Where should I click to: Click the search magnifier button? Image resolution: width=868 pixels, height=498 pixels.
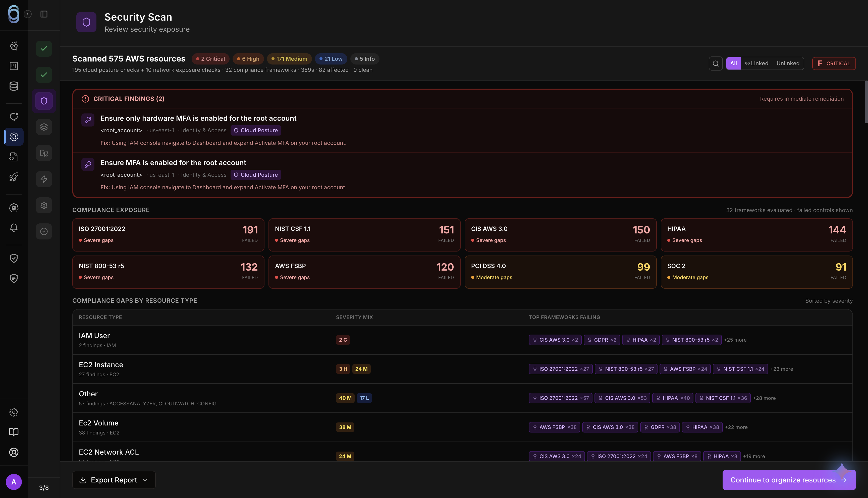click(716, 63)
